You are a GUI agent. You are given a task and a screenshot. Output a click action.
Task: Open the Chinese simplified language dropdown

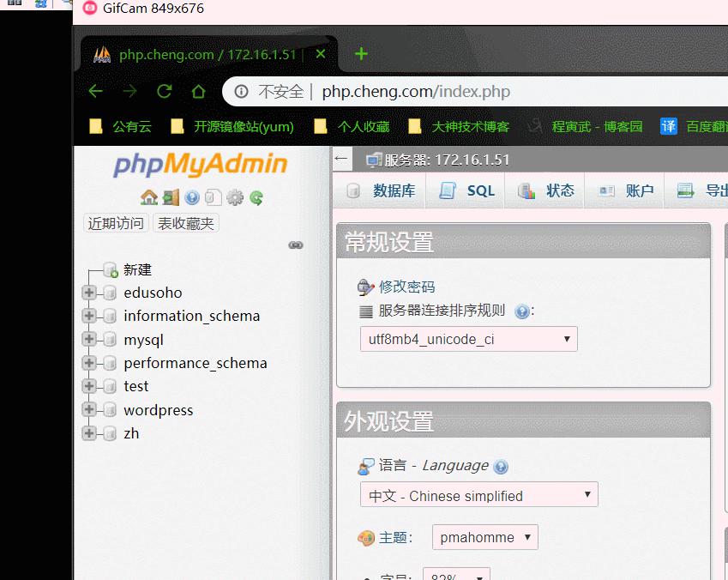coord(479,494)
